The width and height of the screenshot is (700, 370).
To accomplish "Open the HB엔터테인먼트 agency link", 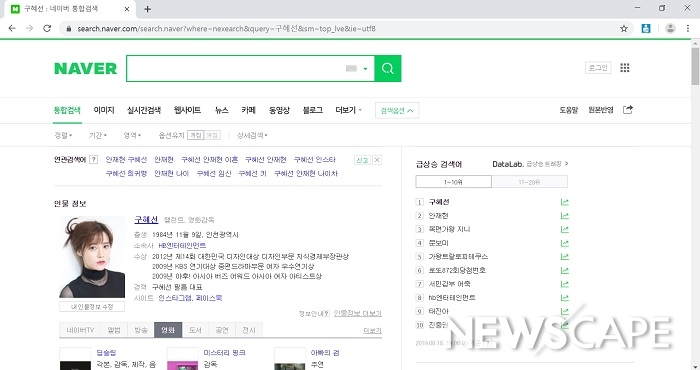I will point(182,245).
